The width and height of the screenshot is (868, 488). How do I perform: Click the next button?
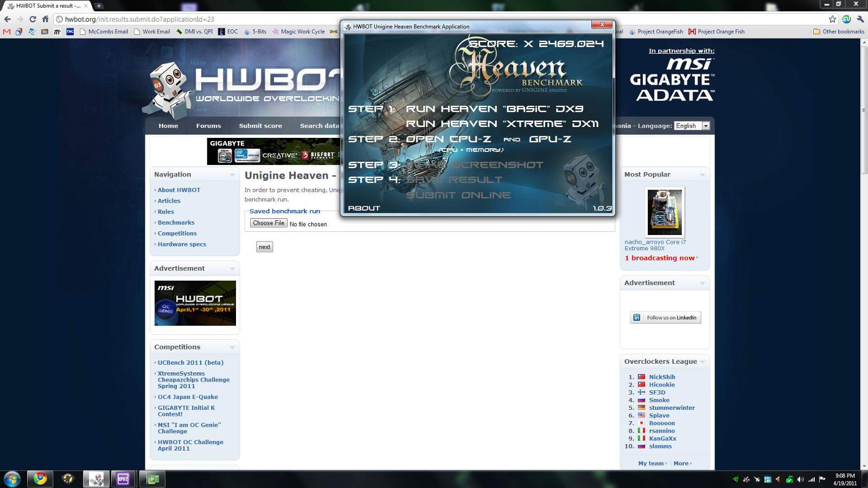click(x=264, y=247)
